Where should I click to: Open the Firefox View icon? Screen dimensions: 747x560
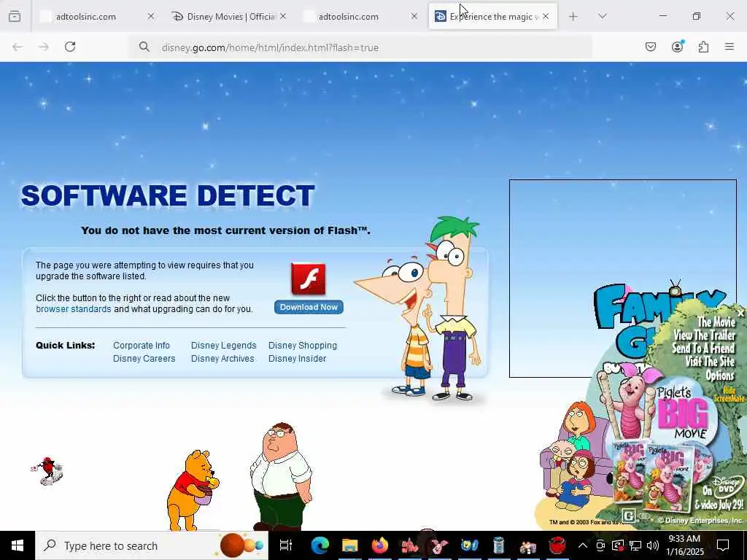(x=15, y=17)
